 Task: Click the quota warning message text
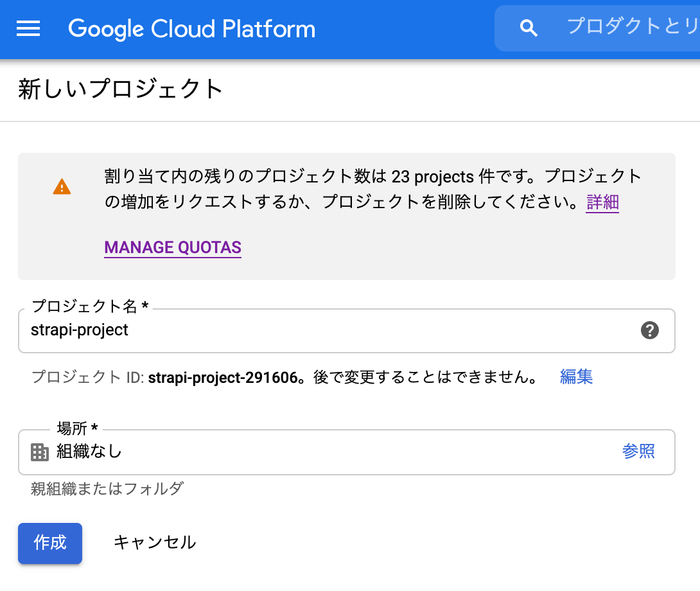pos(372,189)
